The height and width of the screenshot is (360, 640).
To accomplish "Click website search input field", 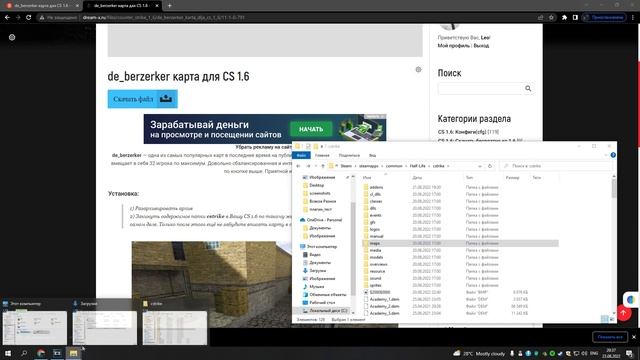I will click(480, 89).
